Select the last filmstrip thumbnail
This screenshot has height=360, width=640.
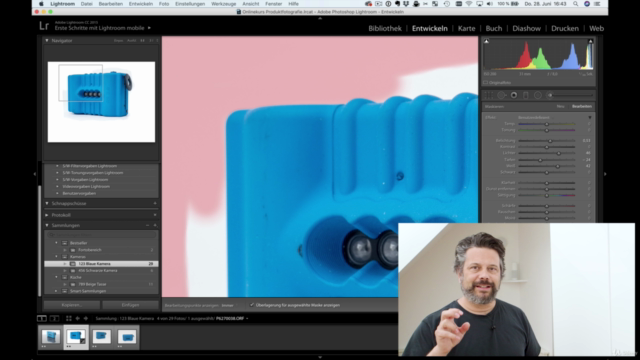point(127,338)
